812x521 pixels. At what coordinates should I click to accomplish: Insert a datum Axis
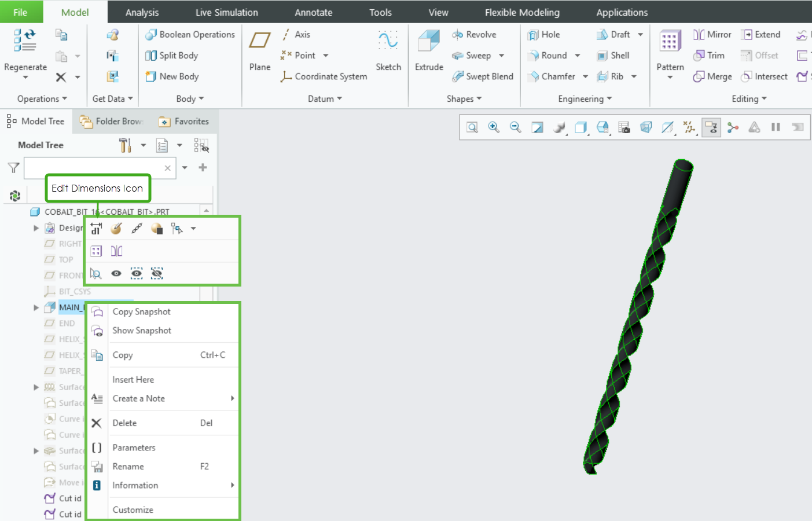296,35
